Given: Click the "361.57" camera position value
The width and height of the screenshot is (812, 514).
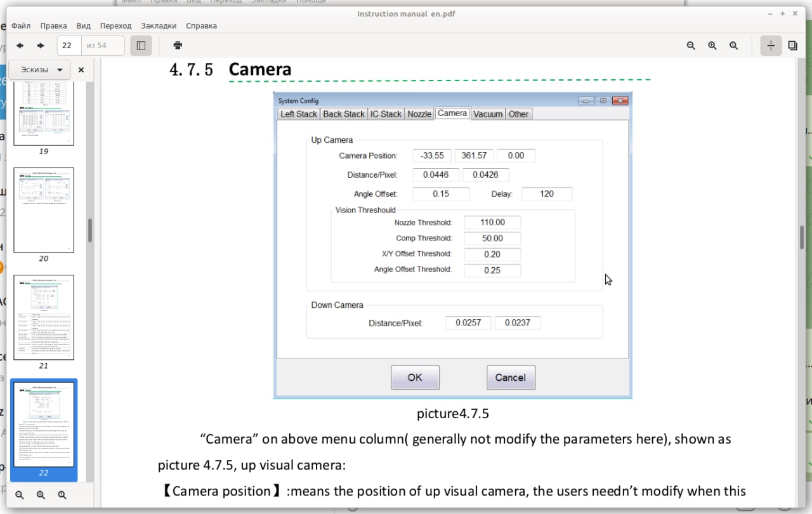Looking at the screenshot, I should pos(474,156).
